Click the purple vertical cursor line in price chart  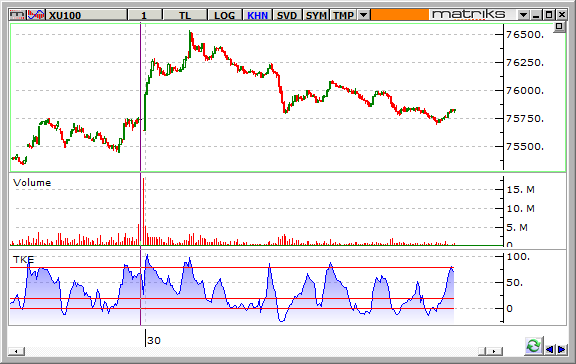(140, 97)
